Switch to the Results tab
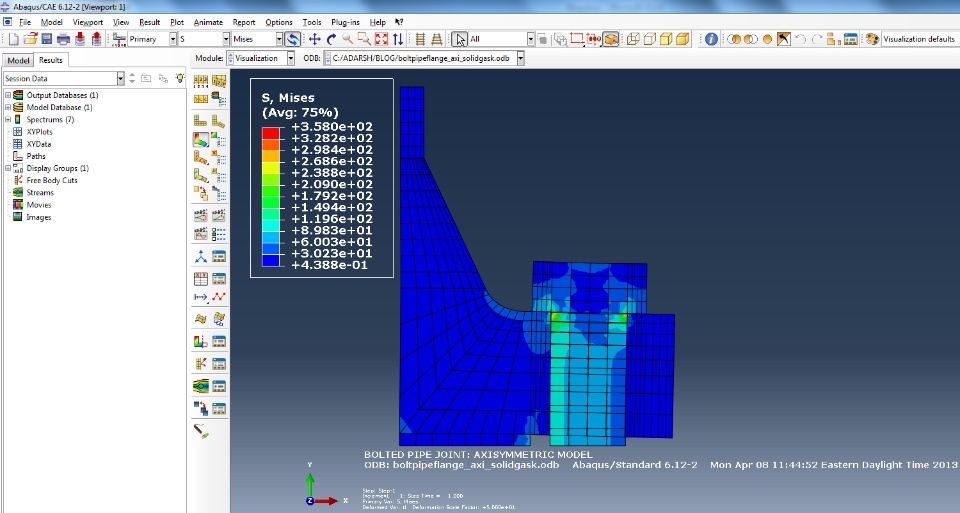 click(x=50, y=60)
